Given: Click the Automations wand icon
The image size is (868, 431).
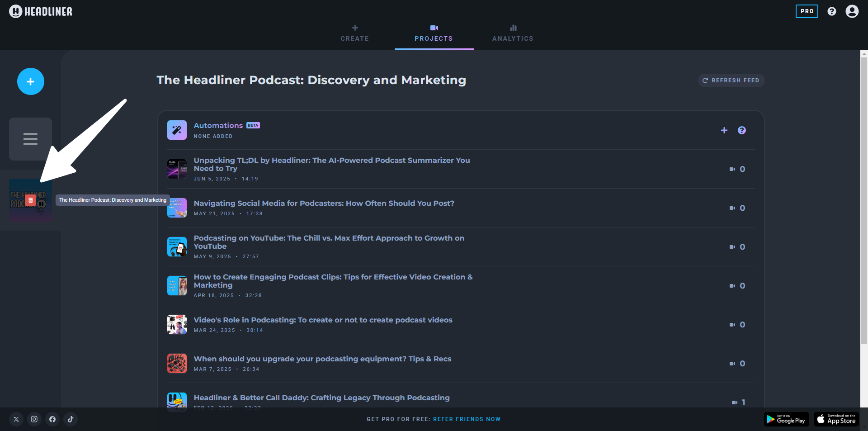Looking at the screenshot, I should [x=177, y=130].
